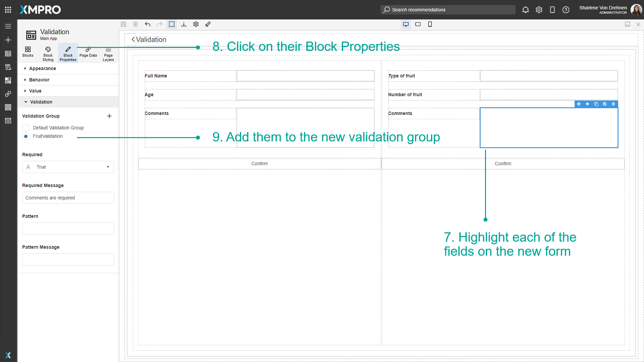Duplicate the selected block using the copy icon
644x362 pixels.
point(596,104)
